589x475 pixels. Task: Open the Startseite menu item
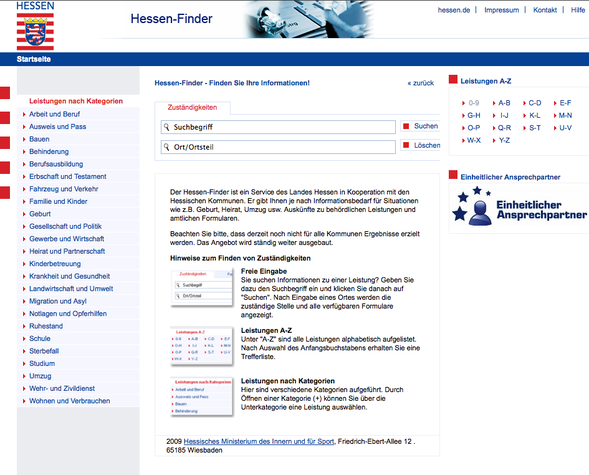(x=33, y=59)
